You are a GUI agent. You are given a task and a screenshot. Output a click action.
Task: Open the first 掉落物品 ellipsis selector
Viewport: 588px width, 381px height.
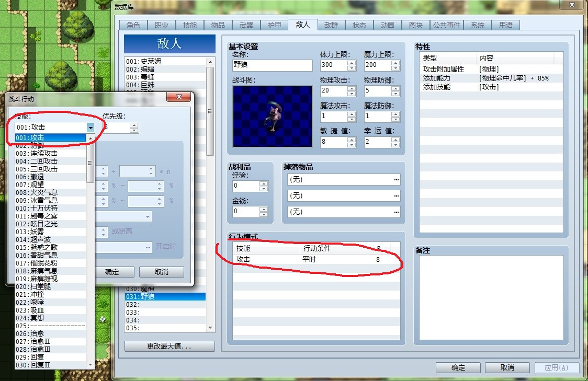(397, 180)
